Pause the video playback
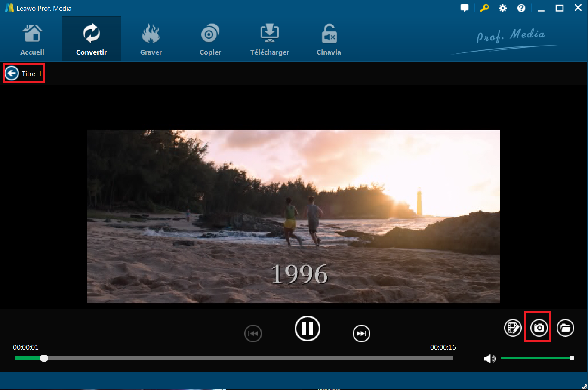 pyautogui.click(x=307, y=329)
